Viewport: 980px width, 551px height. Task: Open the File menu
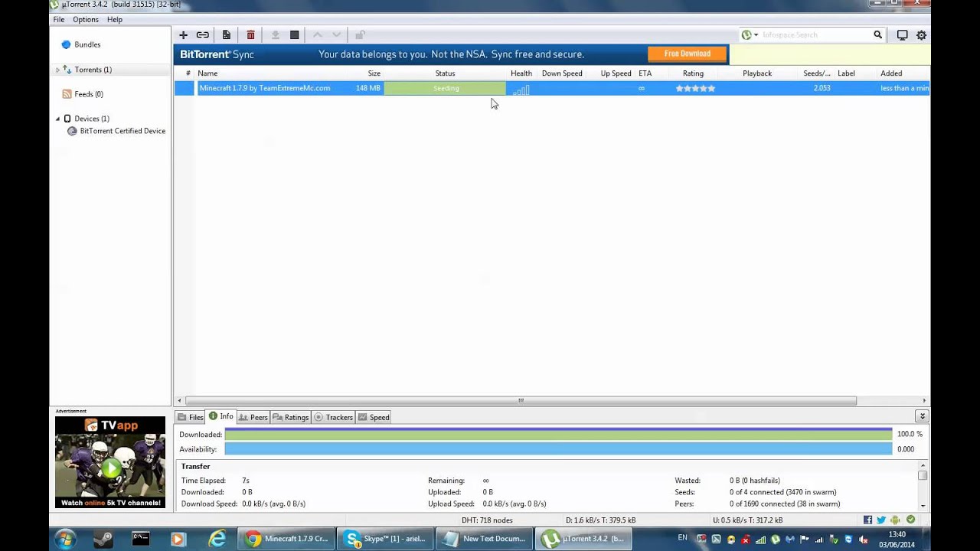58,20
